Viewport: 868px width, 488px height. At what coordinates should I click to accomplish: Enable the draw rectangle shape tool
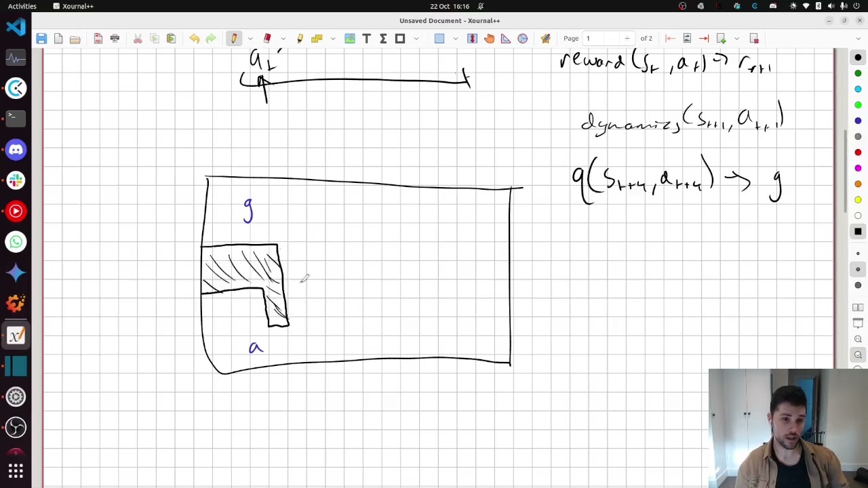[400, 39]
